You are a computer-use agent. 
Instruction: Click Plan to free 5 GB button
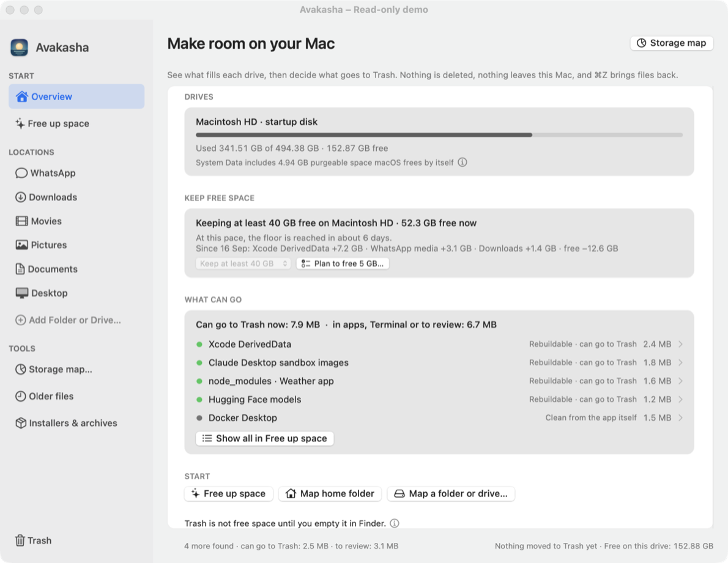pos(343,263)
